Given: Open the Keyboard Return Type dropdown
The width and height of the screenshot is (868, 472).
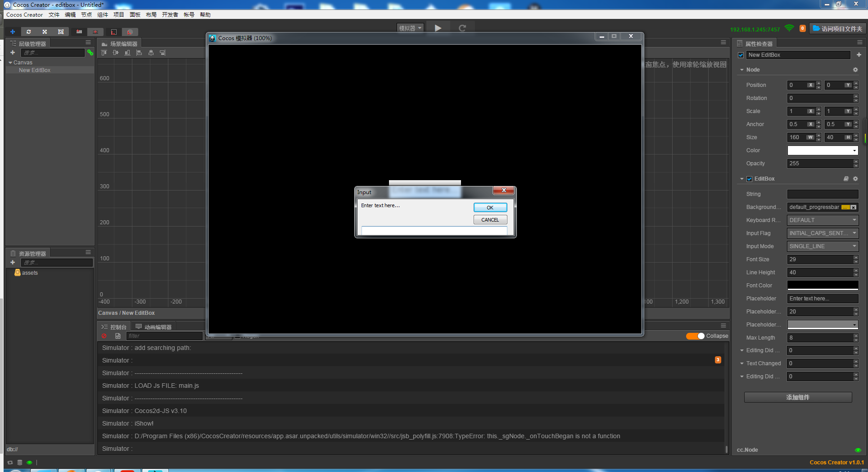Looking at the screenshot, I should 823,220.
